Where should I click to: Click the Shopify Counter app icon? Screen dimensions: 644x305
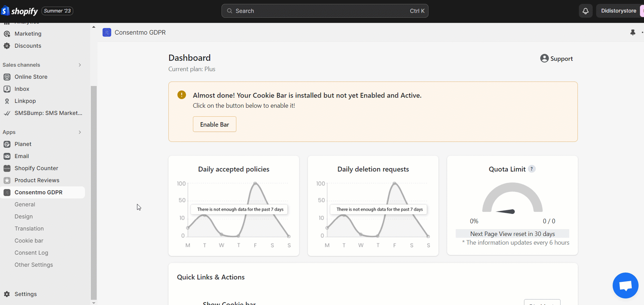tap(7, 168)
